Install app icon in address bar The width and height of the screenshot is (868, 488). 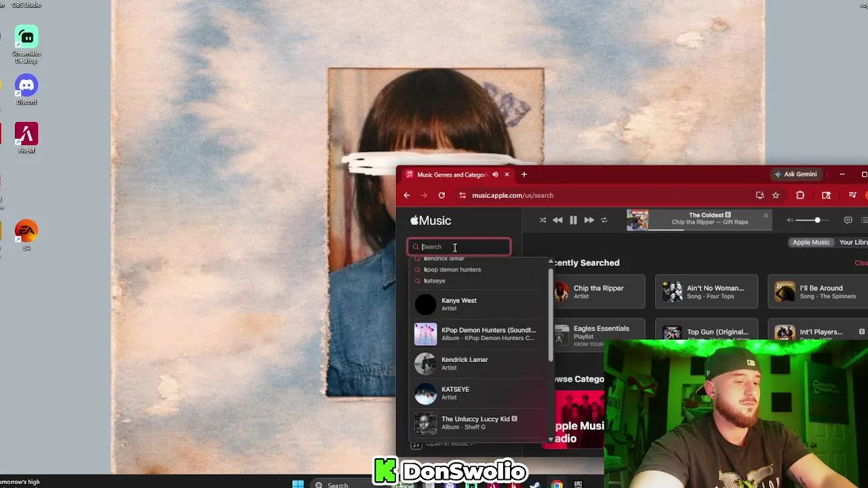point(759,195)
